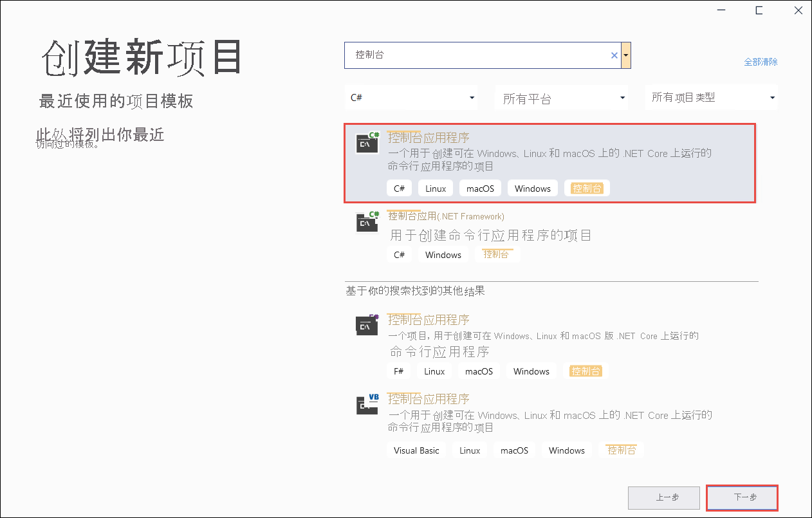Clear the search box with the X icon
Viewport: 812px width, 518px height.
(x=614, y=55)
